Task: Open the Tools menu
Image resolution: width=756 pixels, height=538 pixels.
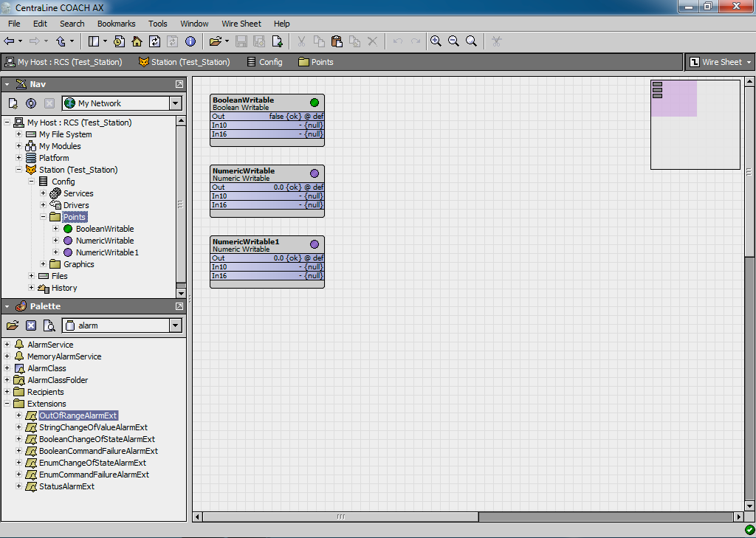Action: [x=157, y=24]
